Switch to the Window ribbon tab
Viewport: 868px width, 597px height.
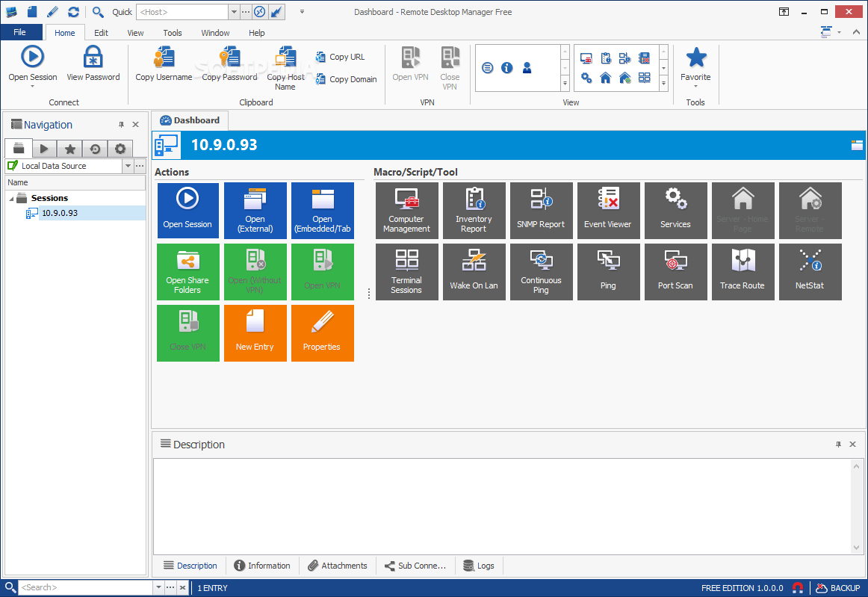click(215, 33)
